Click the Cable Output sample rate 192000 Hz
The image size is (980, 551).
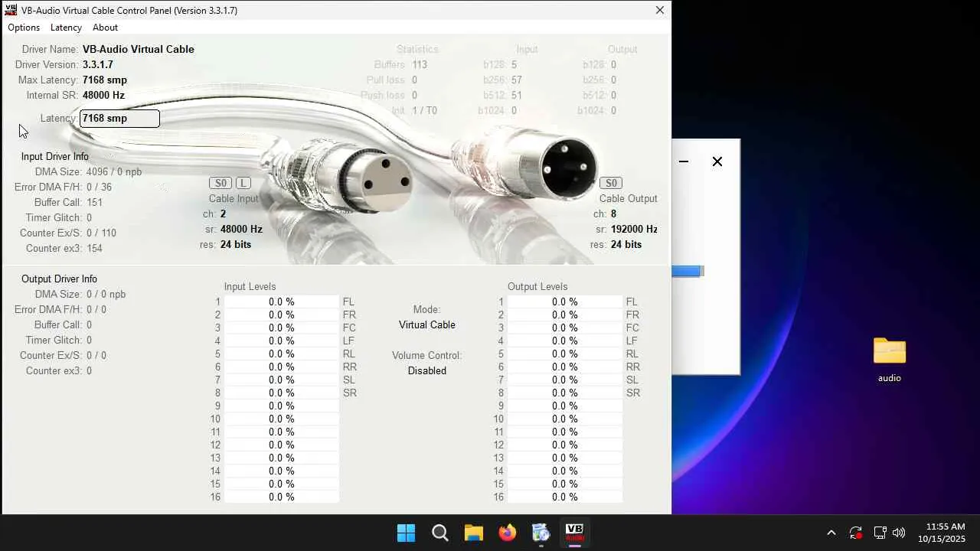pyautogui.click(x=634, y=229)
